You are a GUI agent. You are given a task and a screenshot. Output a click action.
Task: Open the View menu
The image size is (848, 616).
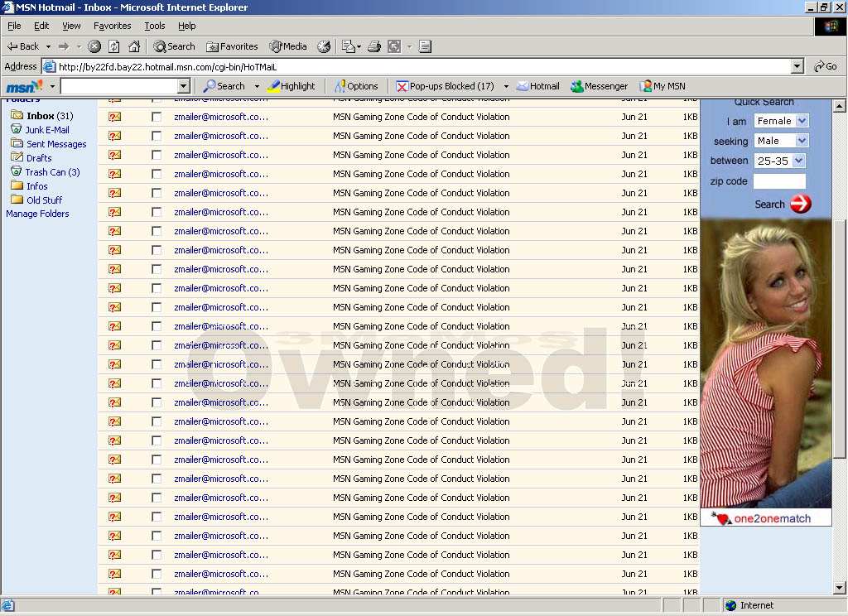tap(71, 26)
